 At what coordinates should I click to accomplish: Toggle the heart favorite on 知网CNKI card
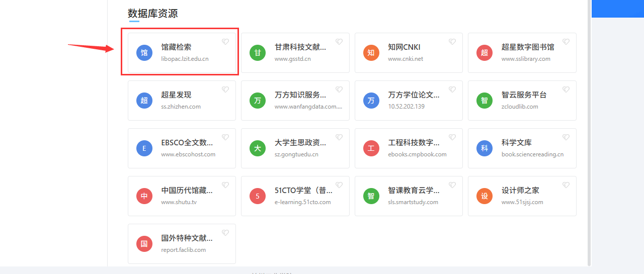point(452,42)
